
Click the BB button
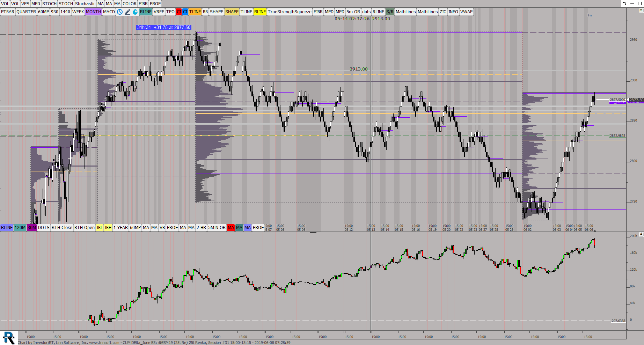tap(205, 12)
